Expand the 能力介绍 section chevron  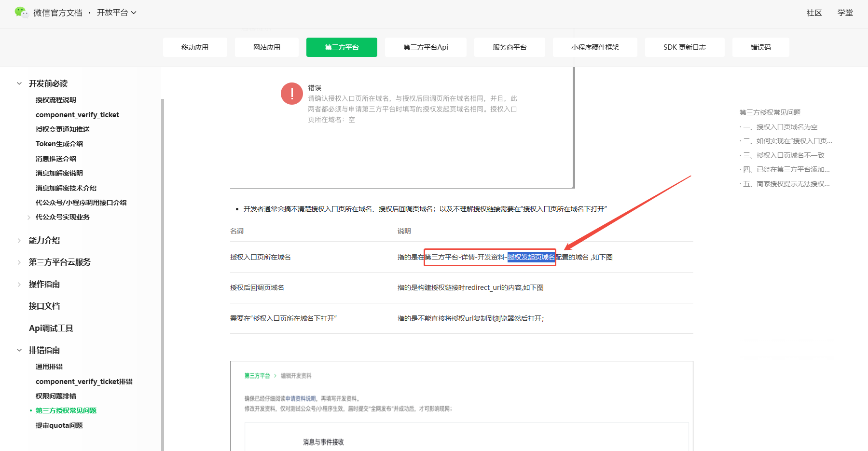tap(19, 241)
